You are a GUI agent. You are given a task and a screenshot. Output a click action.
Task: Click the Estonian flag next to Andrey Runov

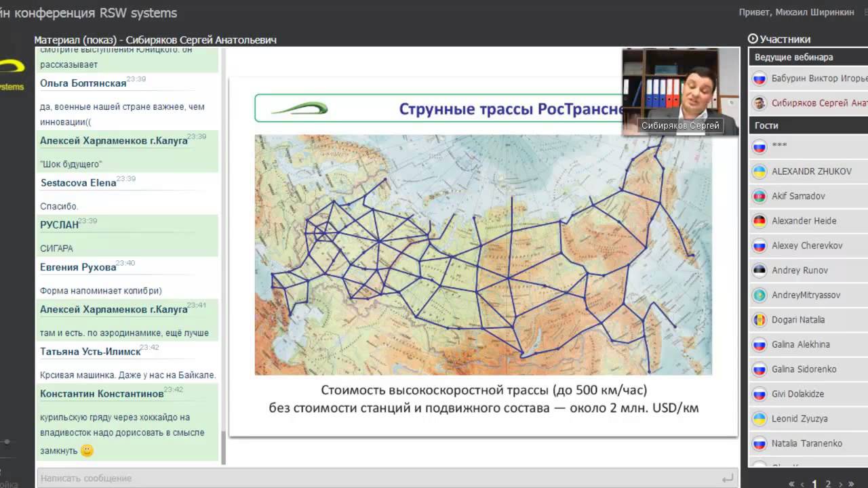click(x=759, y=270)
